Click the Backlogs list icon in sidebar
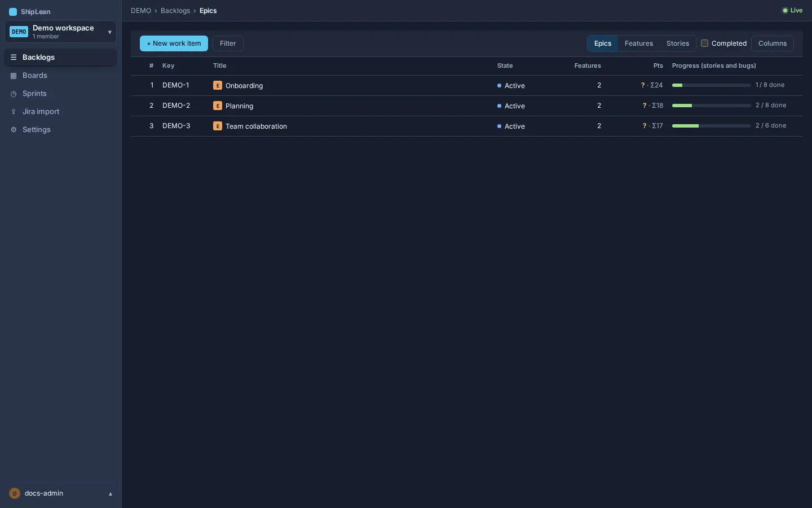Screen dimensions: 812x508 (14, 58)
